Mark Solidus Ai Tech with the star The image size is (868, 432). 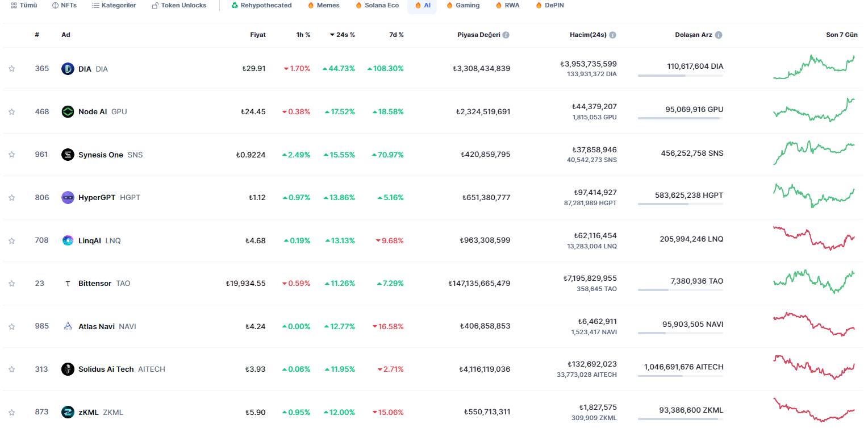[11, 369]
